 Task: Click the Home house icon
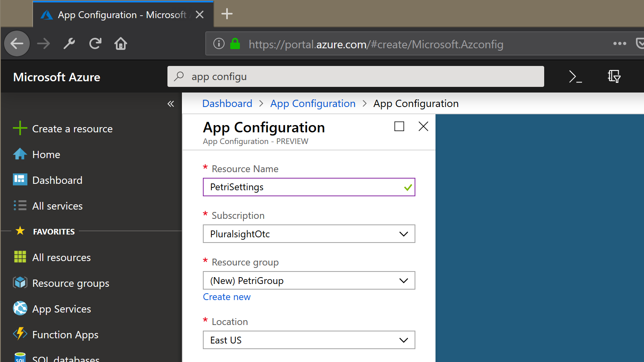[x=20, y=154]
